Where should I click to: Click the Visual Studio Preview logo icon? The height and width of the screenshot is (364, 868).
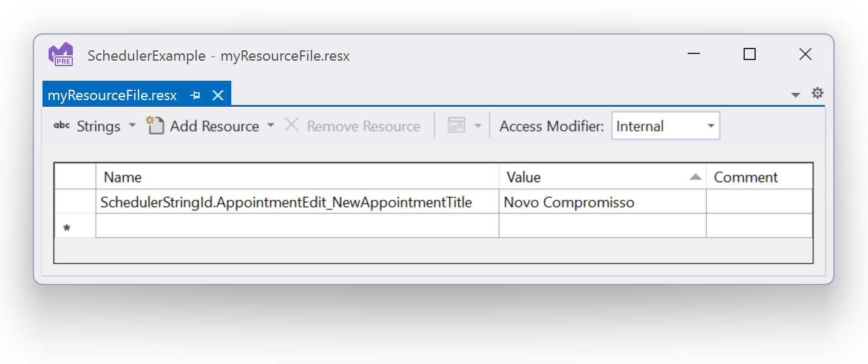[x=61, y=55]
